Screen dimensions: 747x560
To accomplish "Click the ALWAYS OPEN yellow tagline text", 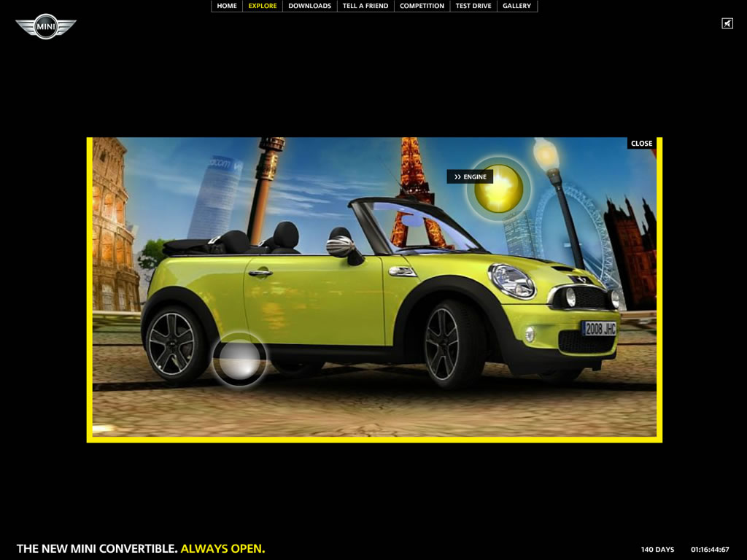I will pyautogui.click(x=222, y=548).
